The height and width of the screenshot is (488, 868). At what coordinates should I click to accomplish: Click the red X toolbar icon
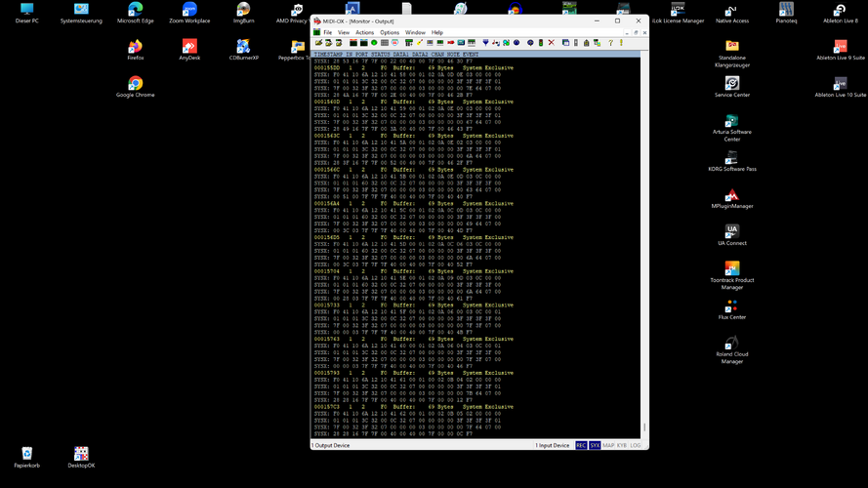(x=552, y=43)
